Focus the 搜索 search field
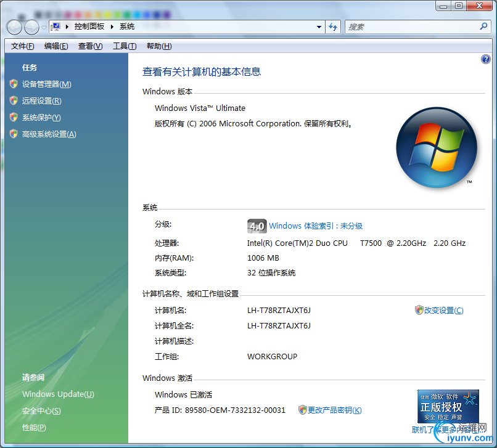Image resolution: width=497 pixels, height=448 pixels. 412,27
